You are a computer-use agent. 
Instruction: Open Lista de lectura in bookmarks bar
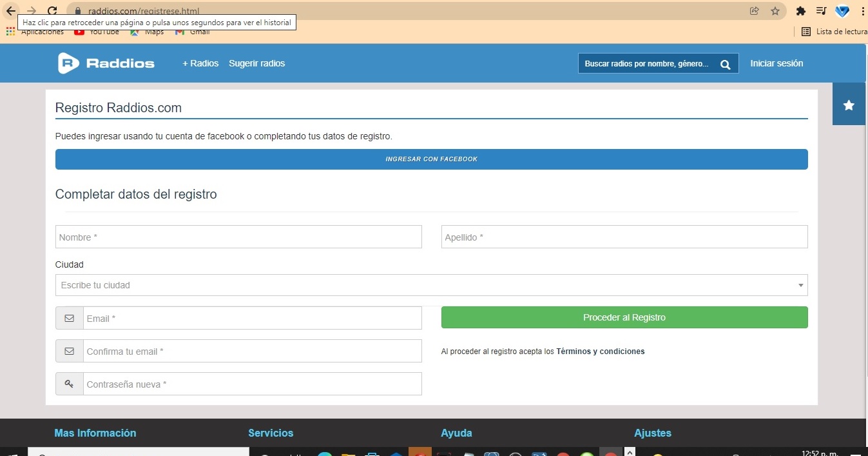pos(835,32)
